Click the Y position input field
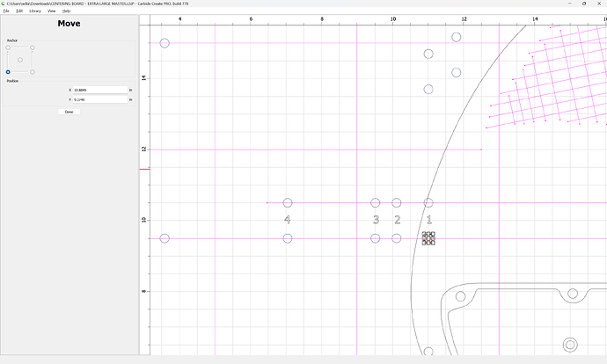The image size is (607, 364). pyautogui.click(x=100, y=99)
